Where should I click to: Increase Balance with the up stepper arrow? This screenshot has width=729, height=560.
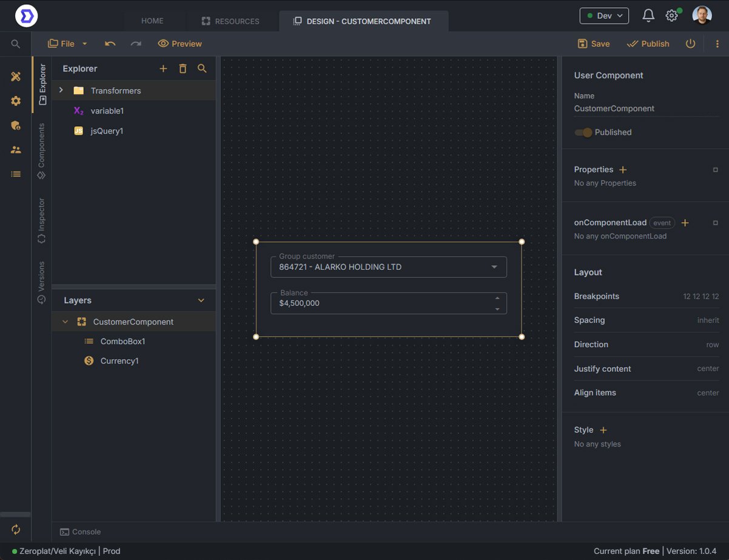[x=497, y=298]
